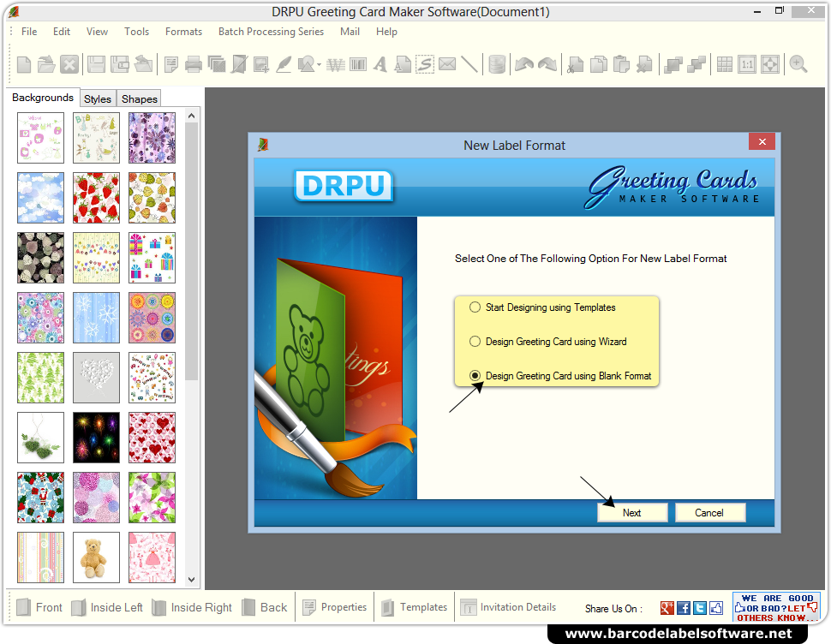This screenshot has height=644, width=831.
Task: Click the Zoom In magnifier icon
Action: 798,64
